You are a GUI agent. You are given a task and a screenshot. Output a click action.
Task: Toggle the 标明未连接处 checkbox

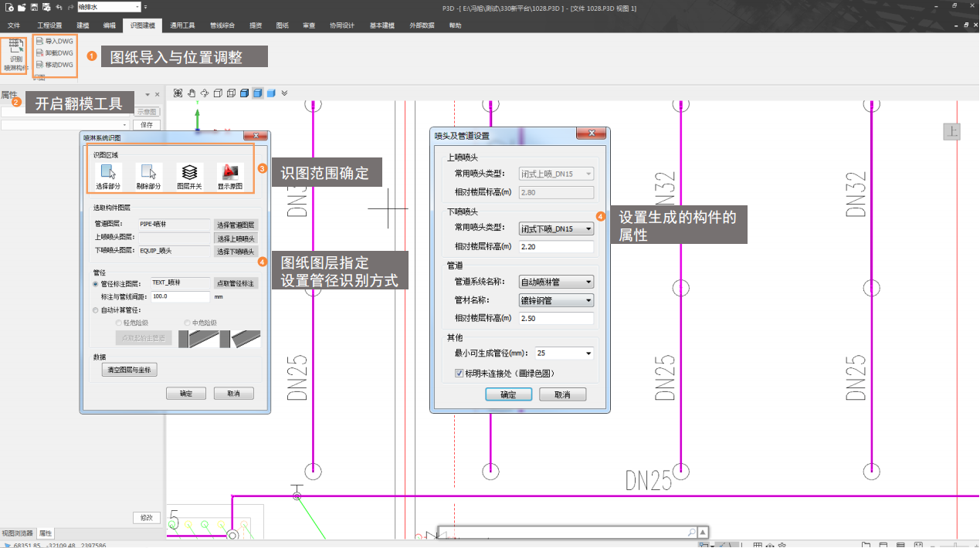click(x=459, y=373)
